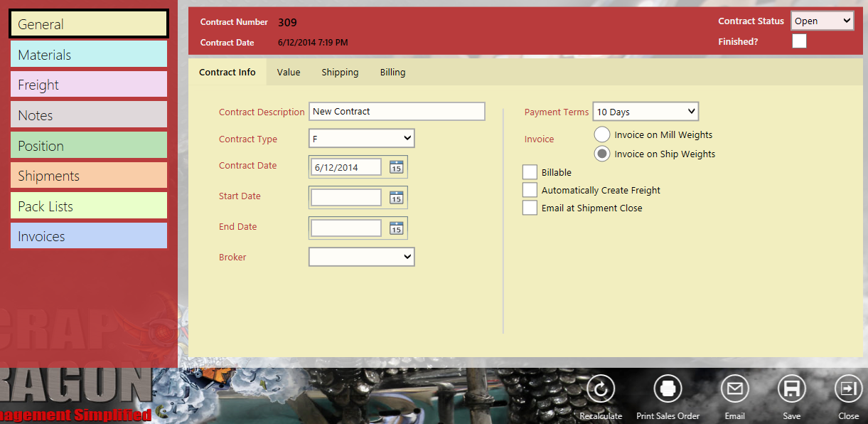
Task: Go to the Notes section
Action: (x=89, y=115)
